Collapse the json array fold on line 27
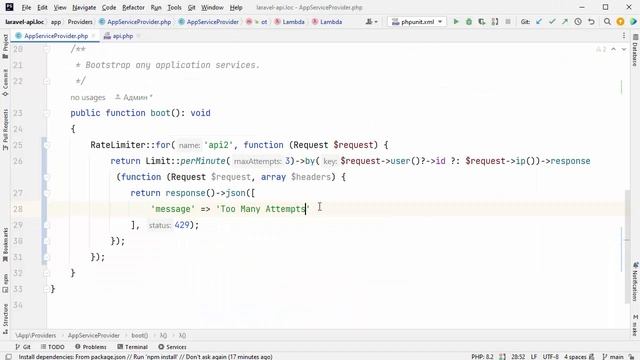This screenshot has height=360, width=640. click(x=46, y=193)
